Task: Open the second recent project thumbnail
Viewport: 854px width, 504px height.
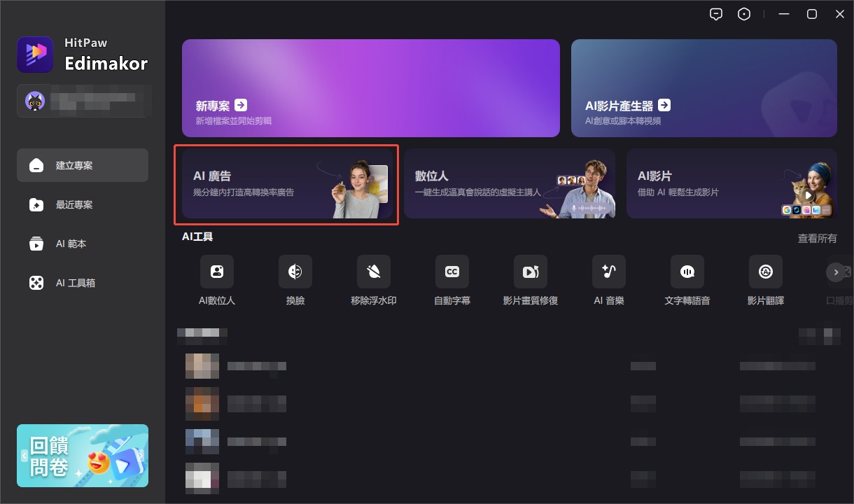Action: click(x=202, y=404)
